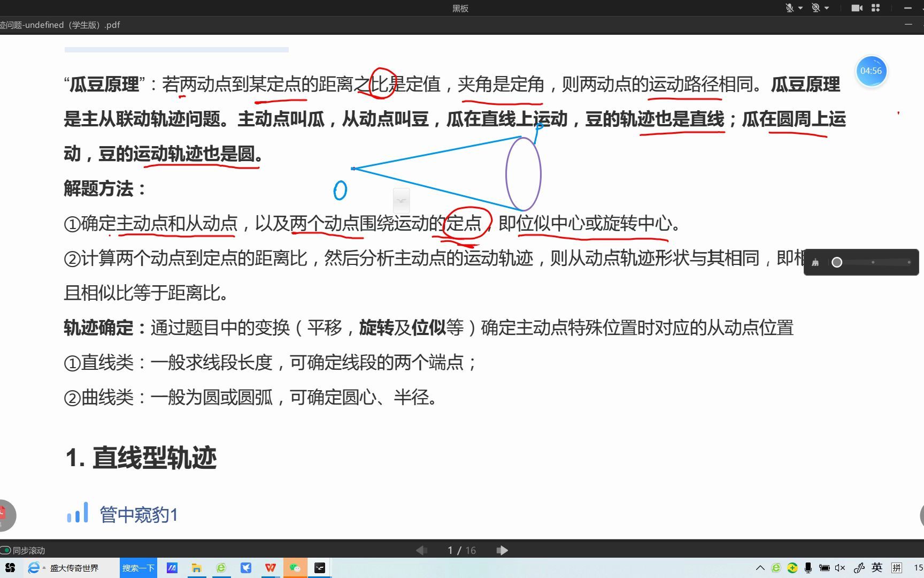Image resolution: width=924 pixels, height=578 pixels.
Task: Open the 英 language indicator menu
Action: coord(877,568)
